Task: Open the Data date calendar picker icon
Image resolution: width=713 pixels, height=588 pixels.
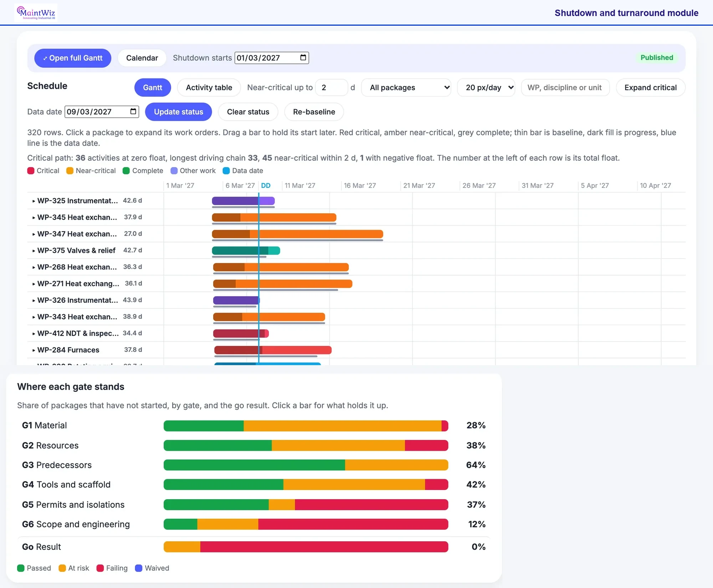Action: click(x=133, y=111)
